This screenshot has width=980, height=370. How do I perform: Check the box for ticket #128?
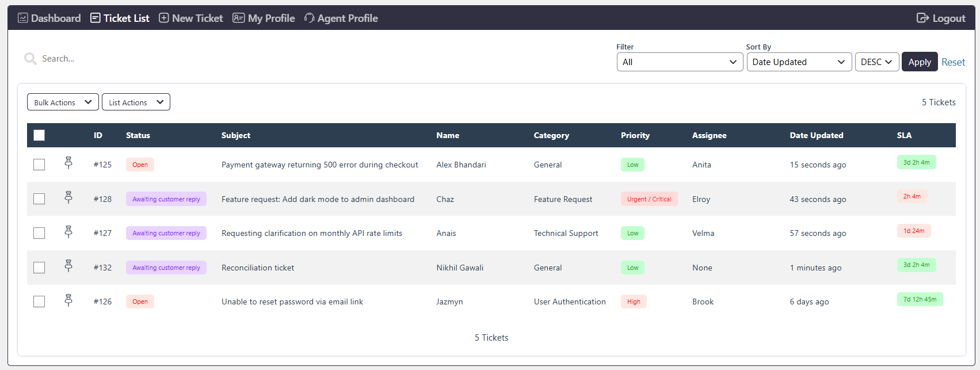[39, 199]
